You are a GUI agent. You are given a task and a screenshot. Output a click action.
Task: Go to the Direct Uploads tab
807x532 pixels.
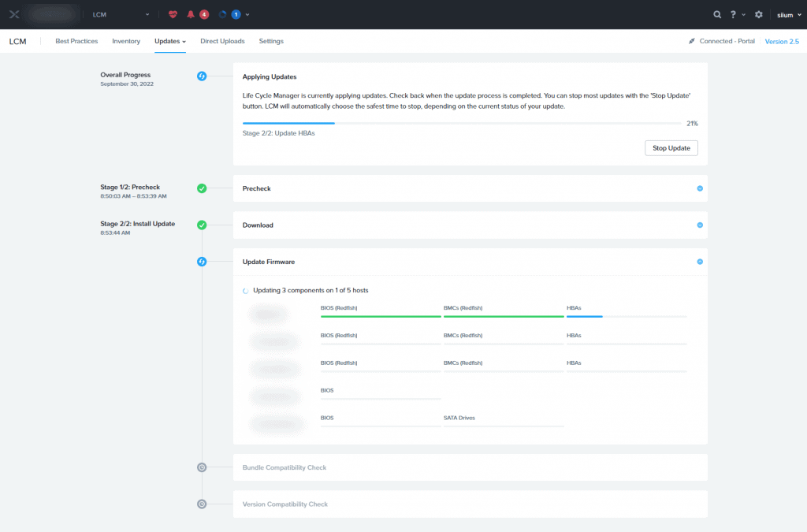[222, 41]
